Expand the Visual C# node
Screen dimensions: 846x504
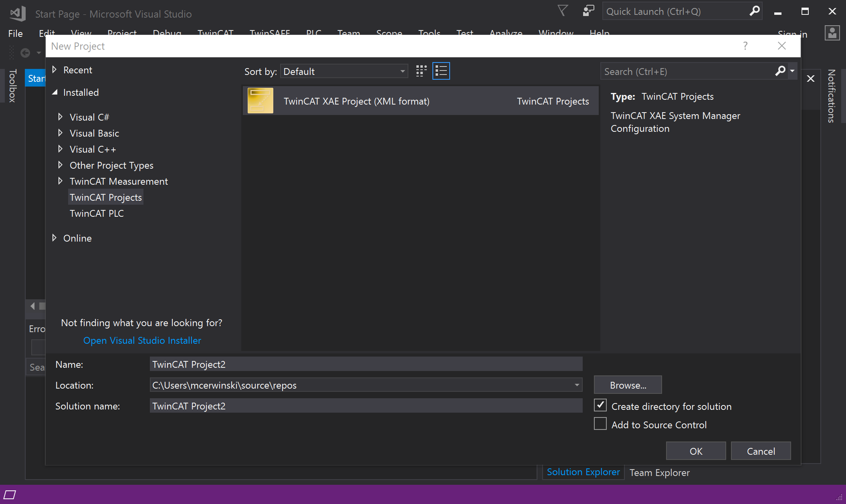point(60,117)
